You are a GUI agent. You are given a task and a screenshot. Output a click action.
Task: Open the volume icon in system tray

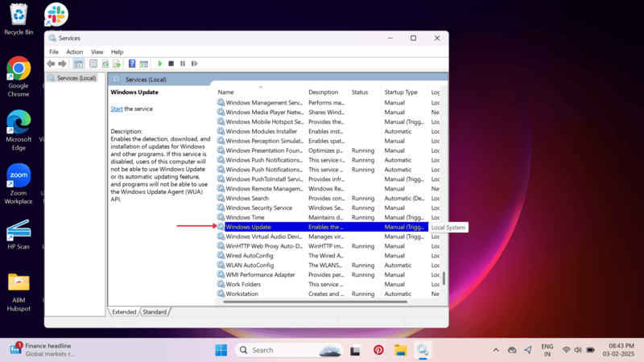click(x=578, y=350)
